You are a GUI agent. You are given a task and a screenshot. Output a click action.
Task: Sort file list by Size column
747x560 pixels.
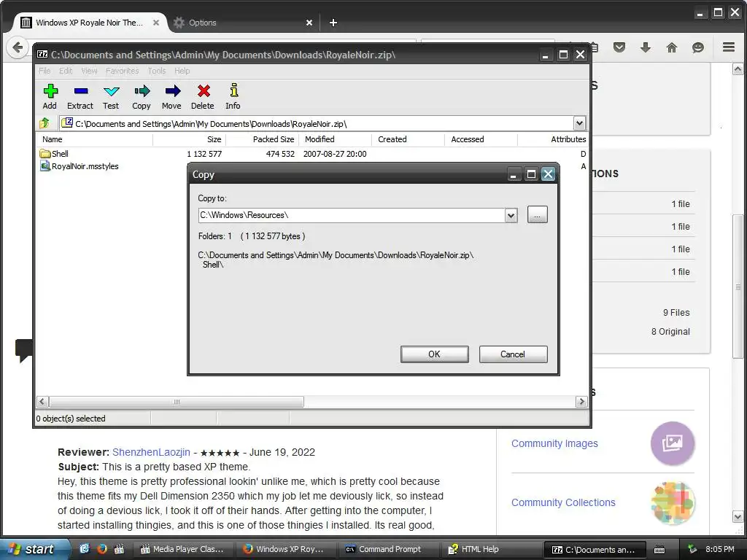[189, 139]
